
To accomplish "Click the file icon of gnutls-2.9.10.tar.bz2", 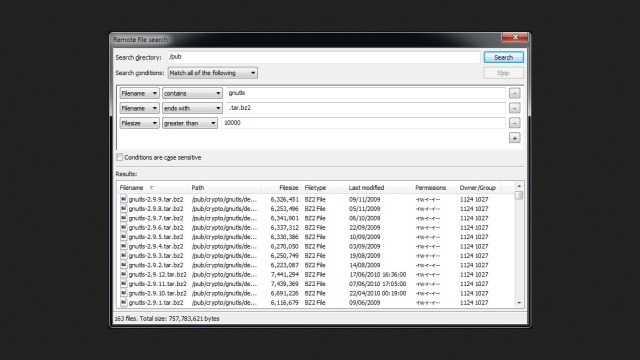I will pos(123,293).
